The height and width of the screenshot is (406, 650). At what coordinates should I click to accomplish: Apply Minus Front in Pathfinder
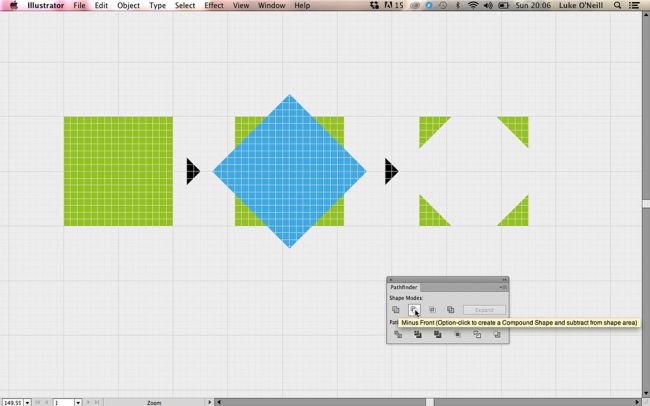pyautogui.click(x=414, y=310)
